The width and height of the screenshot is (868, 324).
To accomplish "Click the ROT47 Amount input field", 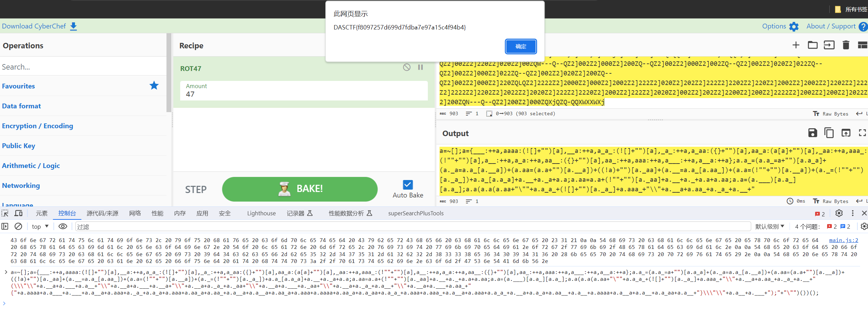I will click(x=304, y=91).
